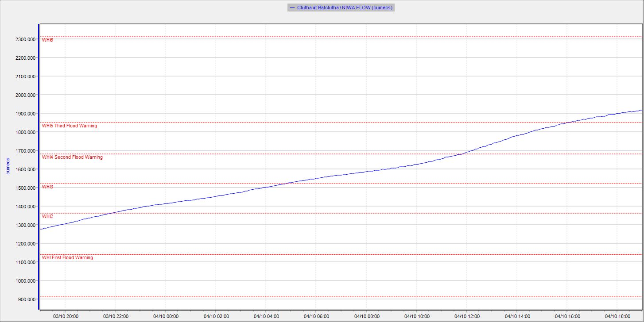Click the 04/10 06:00 time axis label
Viewport: 644px width, 322px height.
coord(316,316)
